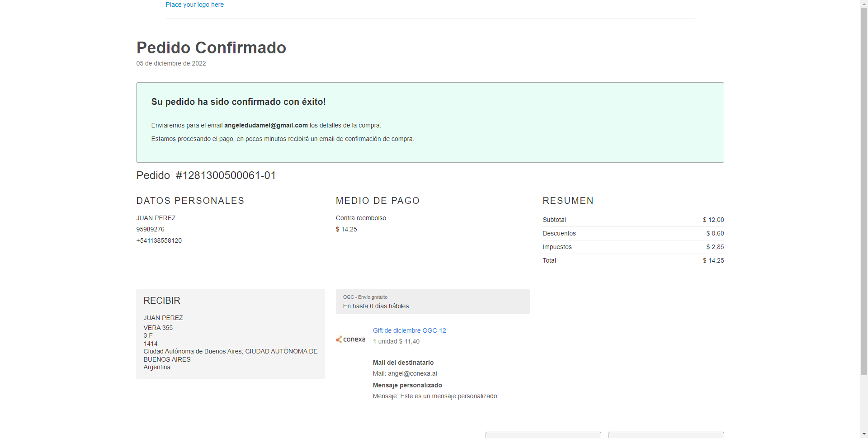This screenshot has width=868, height=438.
Task: Click the Descuentos value -$ 0,60
Action: (714, 234)
